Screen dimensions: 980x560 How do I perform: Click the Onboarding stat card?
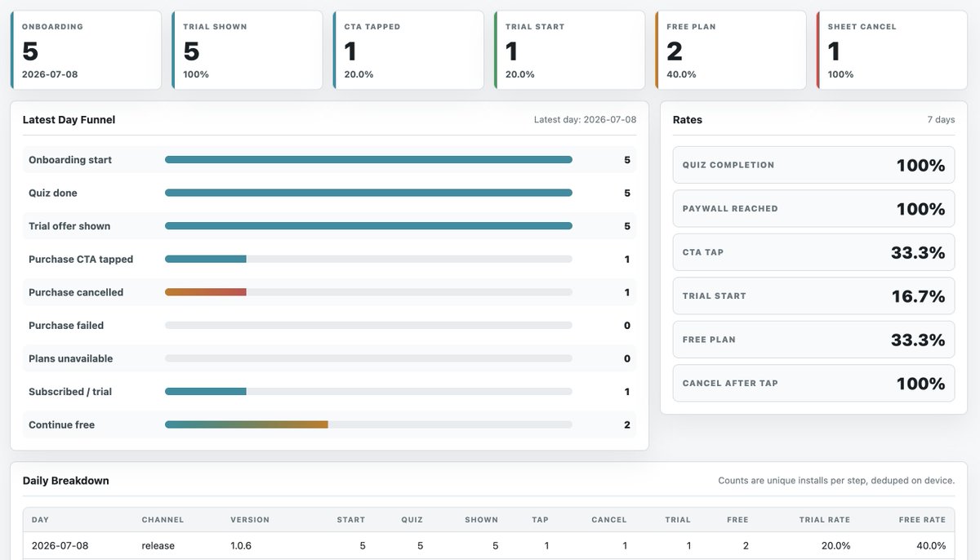pos(86,50)
